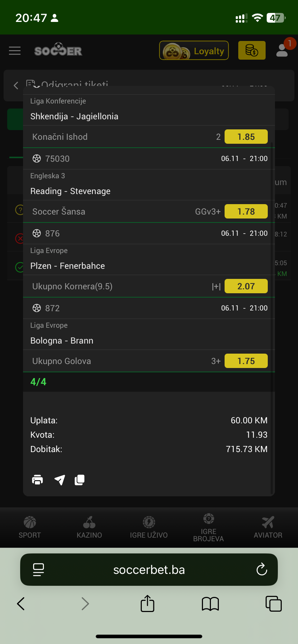The image size is (298, 644).
Task: Open the user profile icon
Action: [x=283, y=50]
